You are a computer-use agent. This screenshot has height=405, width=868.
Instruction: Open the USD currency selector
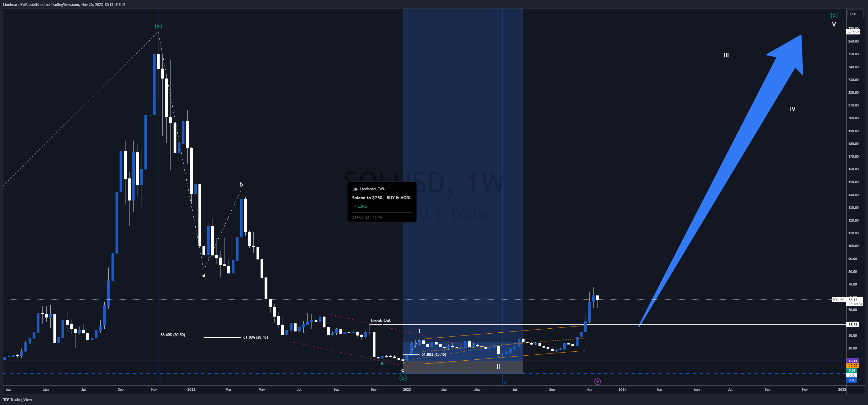pyautogui.click(x=856, y=14)
